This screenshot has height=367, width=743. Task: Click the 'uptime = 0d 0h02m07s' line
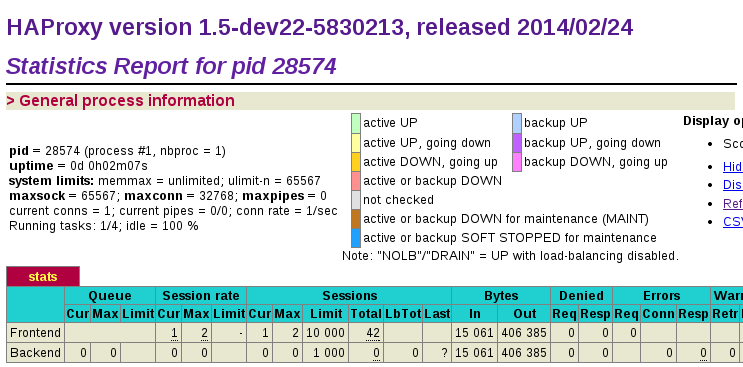(79, 166)
